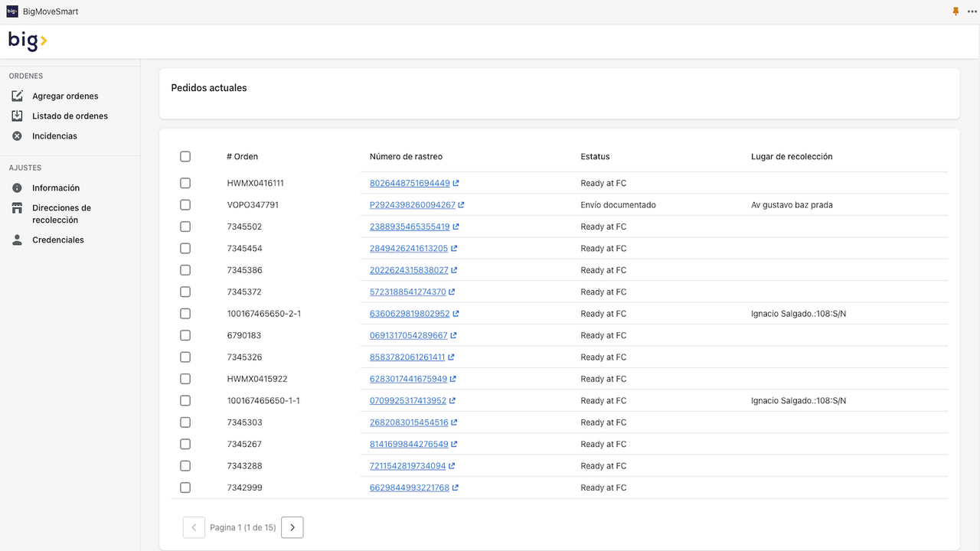Click external link icon beside 2849426241613205
The image size is (980, 551).
point(455,249)
